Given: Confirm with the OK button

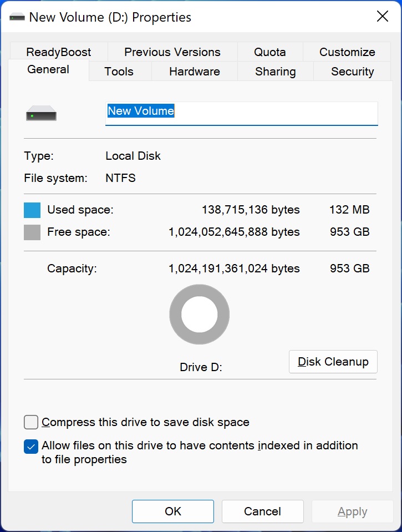Looking at the screenshot, I should pyautogui.click(x=173, y=511).
